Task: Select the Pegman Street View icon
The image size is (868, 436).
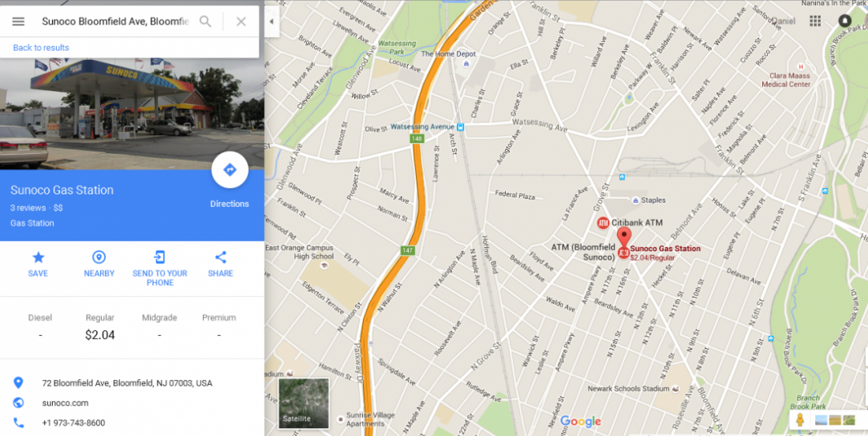Action: (x=799, y=420)
